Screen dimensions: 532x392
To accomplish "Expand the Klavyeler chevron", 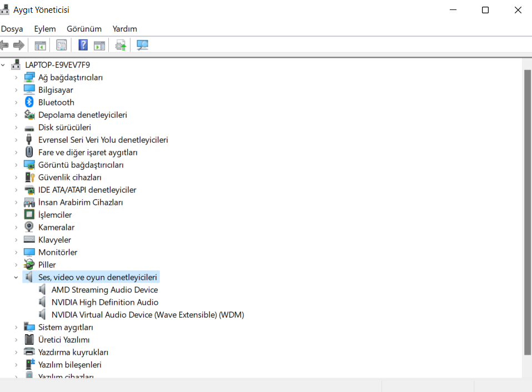I will coord(16,239).
